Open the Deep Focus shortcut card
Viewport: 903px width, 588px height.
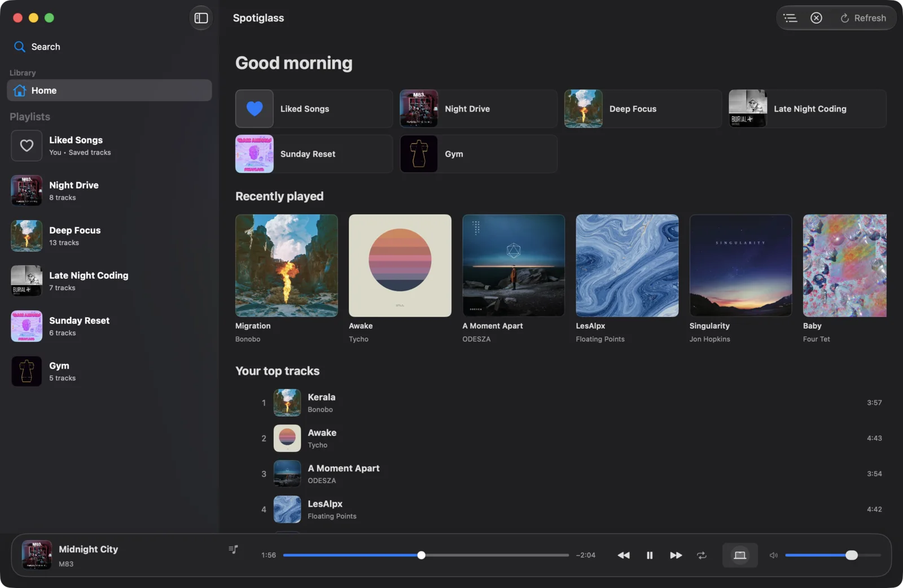[x=643, y=109]
